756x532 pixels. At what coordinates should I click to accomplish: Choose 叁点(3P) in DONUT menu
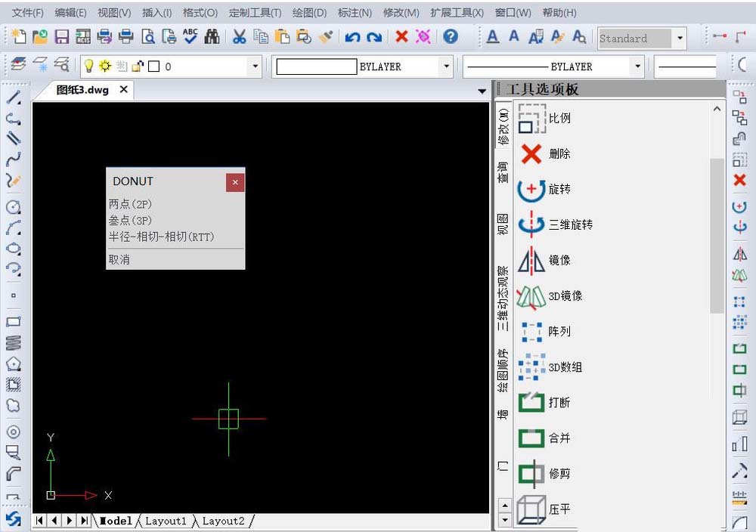[130, 220]
